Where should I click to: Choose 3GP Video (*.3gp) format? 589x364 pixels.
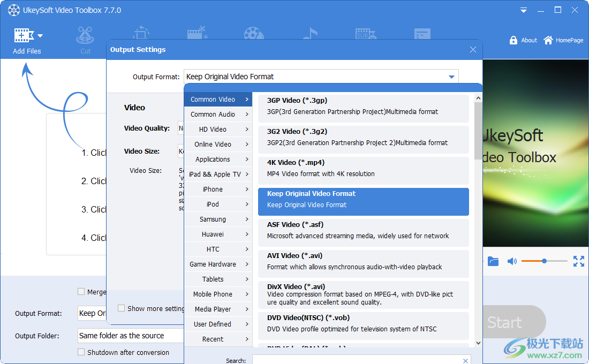pos(363,108)
